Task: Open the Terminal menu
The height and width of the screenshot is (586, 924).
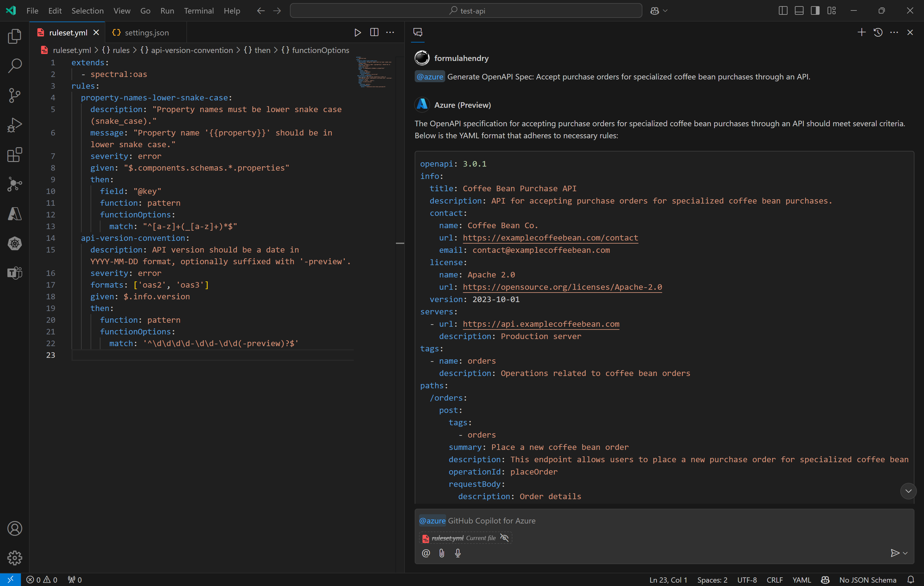Action: point(198,11)
